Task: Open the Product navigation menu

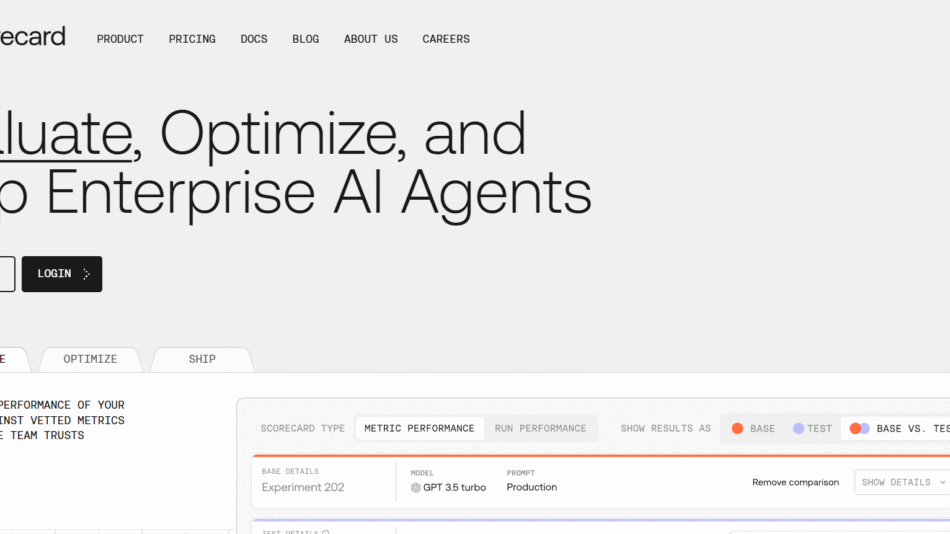Action: 120,39
